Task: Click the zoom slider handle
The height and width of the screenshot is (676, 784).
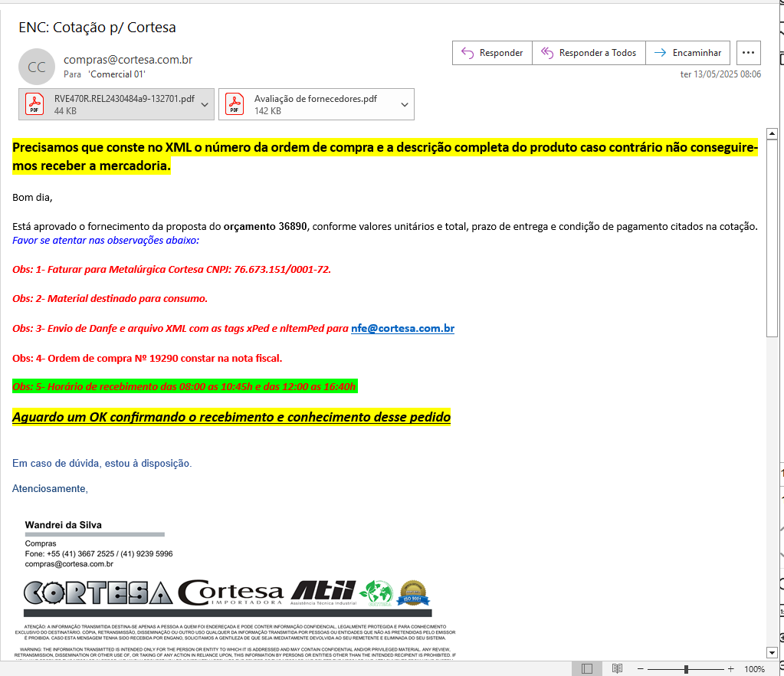Action: (687, 668)
